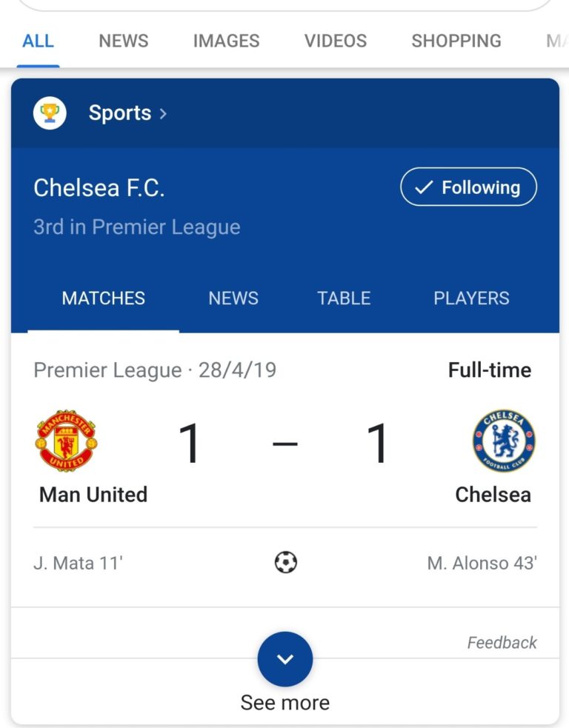
Task: Select the MATCHES tab
Action: click(x=104, y=298)
